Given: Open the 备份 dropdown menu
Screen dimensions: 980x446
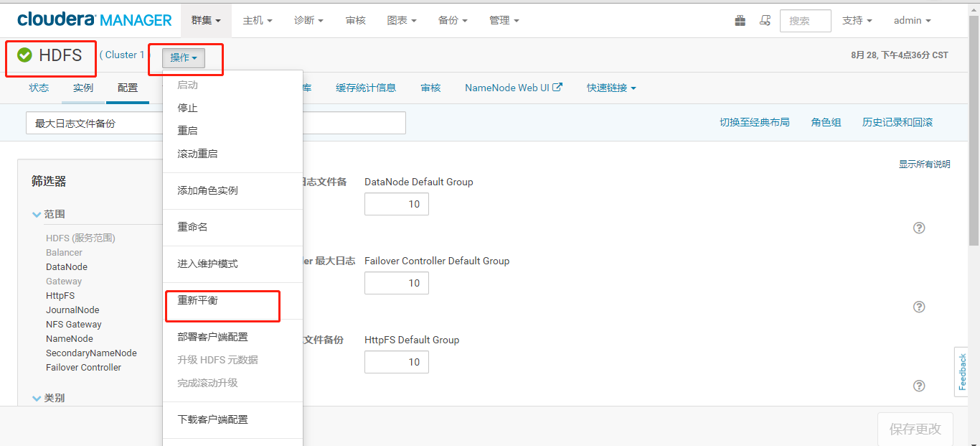Looking at the screenshot, I should [453, 20].
